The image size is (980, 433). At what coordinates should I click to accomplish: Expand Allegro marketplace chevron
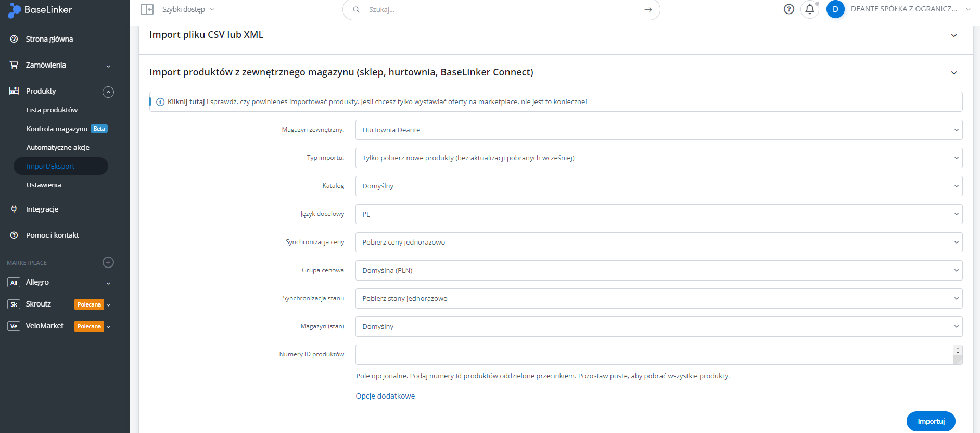click(108, 283)
